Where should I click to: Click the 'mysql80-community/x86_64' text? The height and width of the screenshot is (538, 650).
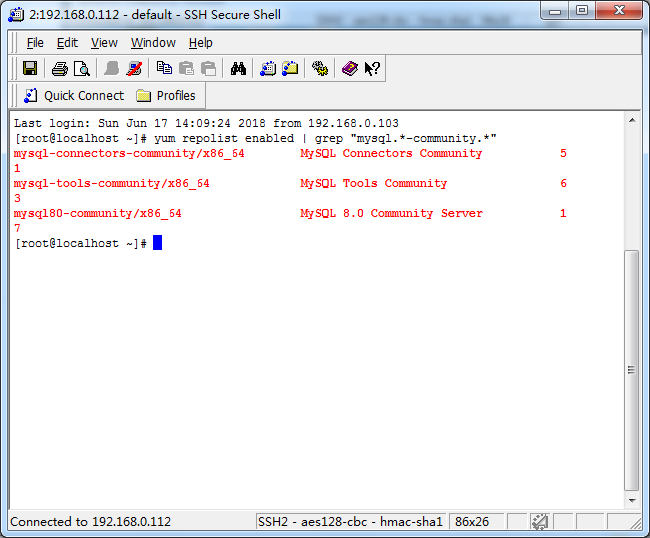click(x=97, y=213)
